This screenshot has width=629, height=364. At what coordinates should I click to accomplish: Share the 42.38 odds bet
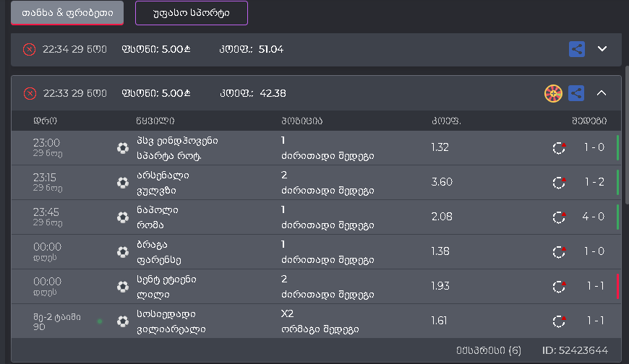pyautogui.click(x=576, y=93)
